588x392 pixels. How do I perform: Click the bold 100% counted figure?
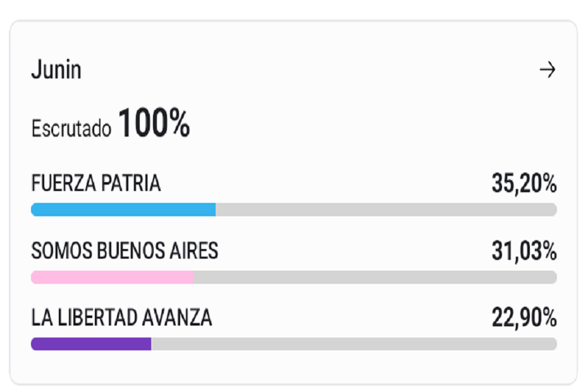click(x=154, y=123)
